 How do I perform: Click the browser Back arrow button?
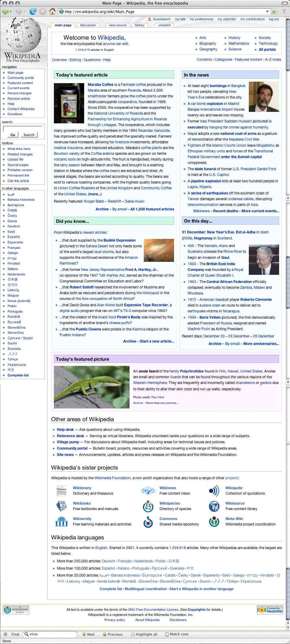tap(5, 11)
